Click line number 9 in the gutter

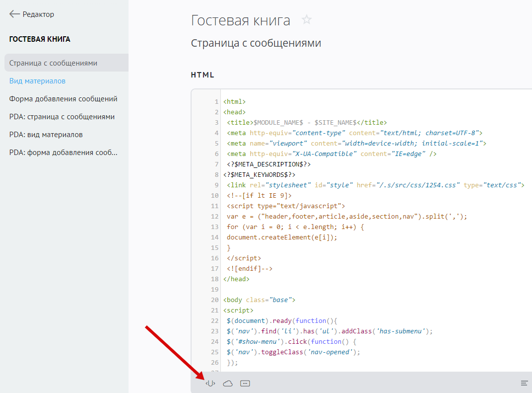(216, 185)
